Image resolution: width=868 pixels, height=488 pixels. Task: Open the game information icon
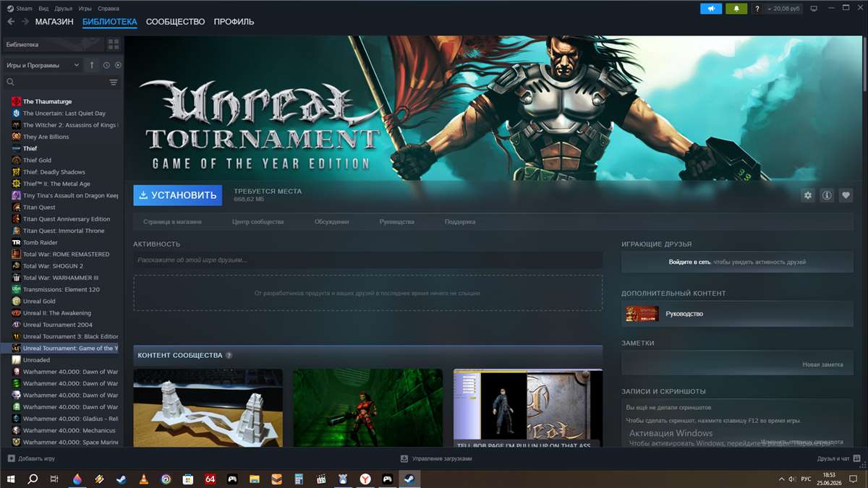(x=827, y=195)
